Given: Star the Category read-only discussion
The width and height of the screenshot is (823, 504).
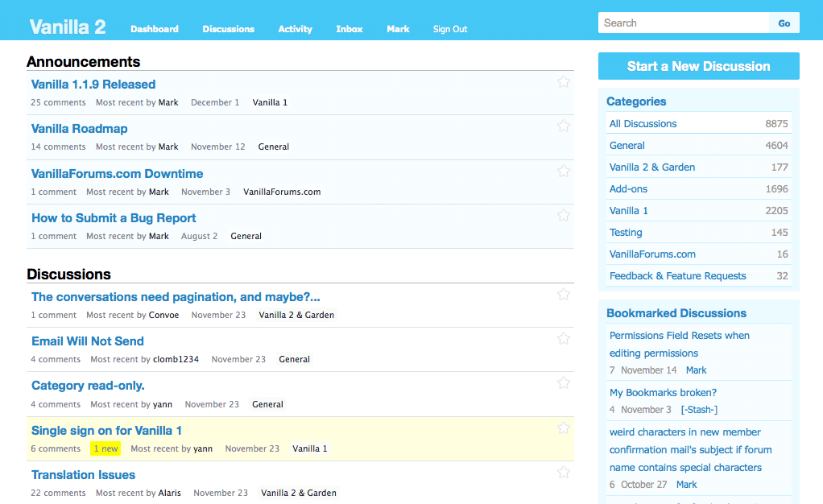Looking at the screenshot, I should pyautogui.click(x=564, y=382).
